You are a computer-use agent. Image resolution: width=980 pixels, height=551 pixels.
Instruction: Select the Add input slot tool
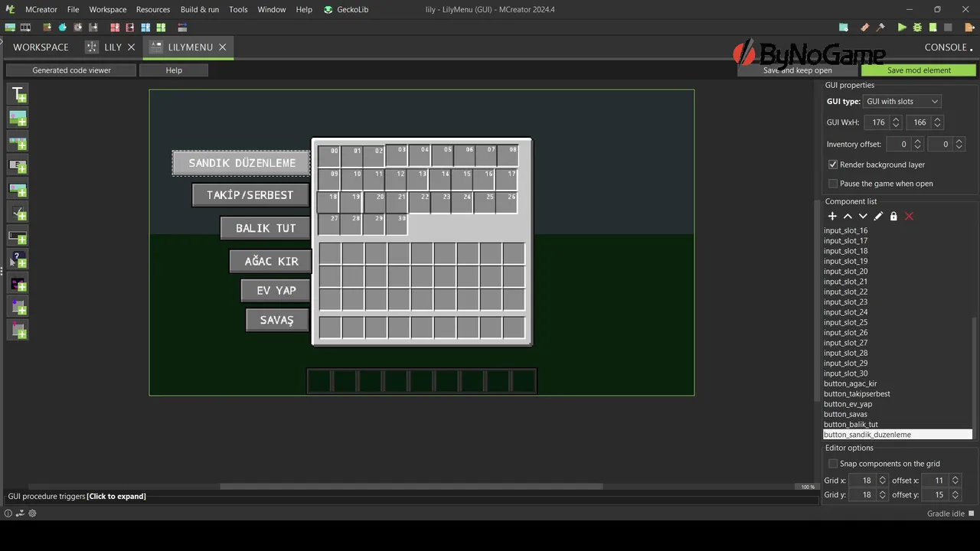[18, 308]
